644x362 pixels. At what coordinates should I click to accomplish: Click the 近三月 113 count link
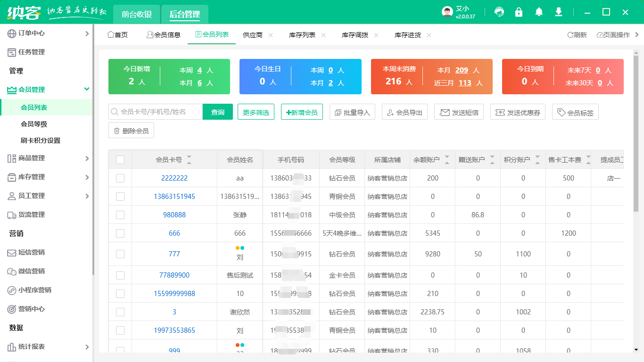[465, 83]
